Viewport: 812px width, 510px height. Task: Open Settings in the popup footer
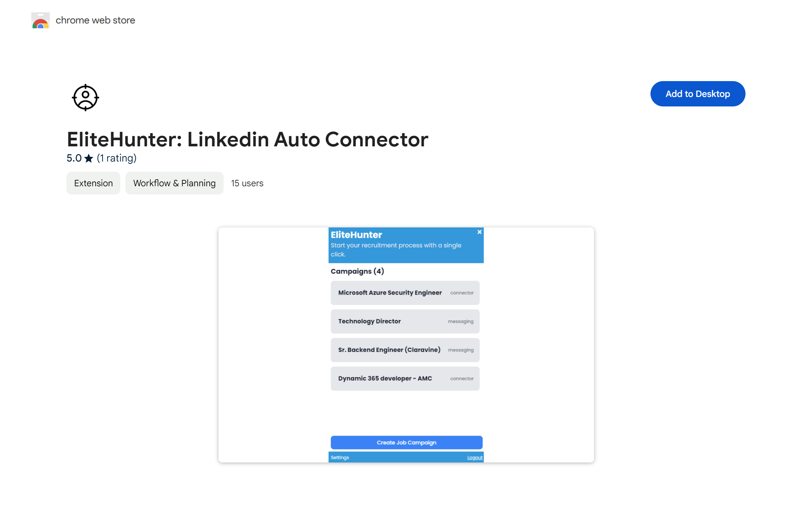pos(339,458)
